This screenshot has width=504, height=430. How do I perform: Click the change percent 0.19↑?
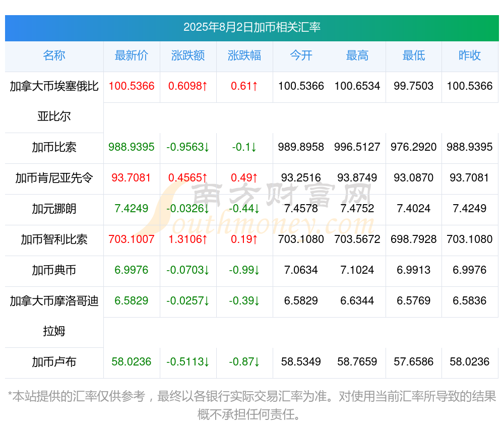(244, 239)
